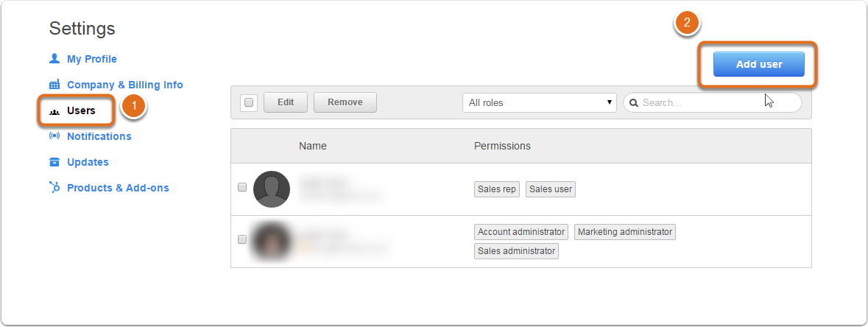Click the Company & Billing building icon
Viewport: 868px width, 327px height.
[x=54, y=85]
